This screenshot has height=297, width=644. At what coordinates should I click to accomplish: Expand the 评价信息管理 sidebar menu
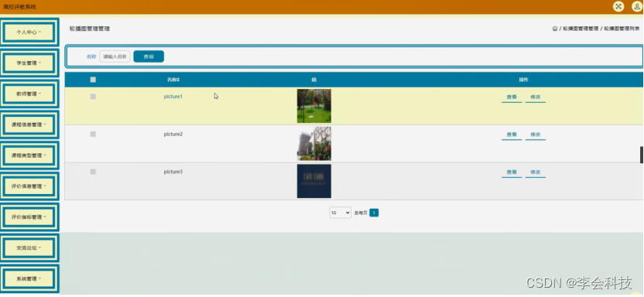pyautogui.click(x=29, y=186)
